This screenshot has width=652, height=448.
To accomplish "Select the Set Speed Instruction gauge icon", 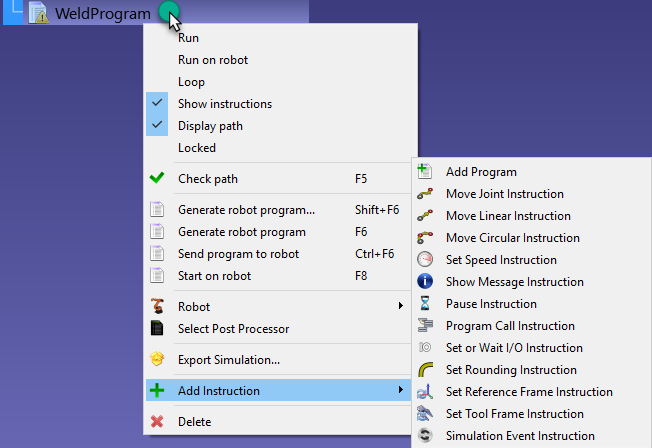I will click(425, 260).
